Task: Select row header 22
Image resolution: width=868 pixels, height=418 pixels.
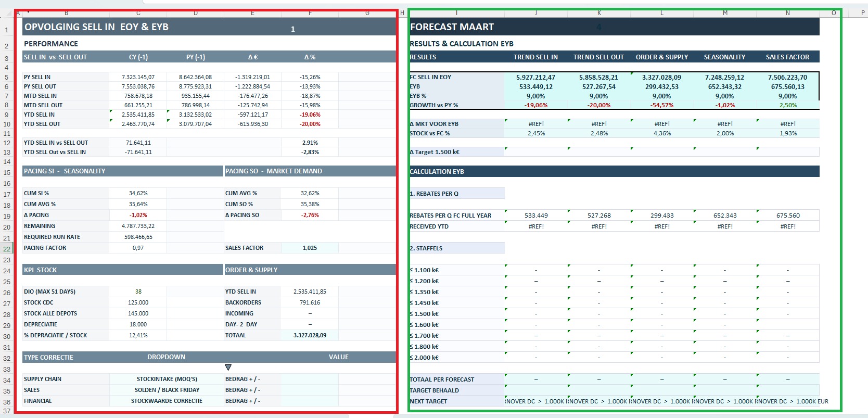Action: click(x=6, y=249)
